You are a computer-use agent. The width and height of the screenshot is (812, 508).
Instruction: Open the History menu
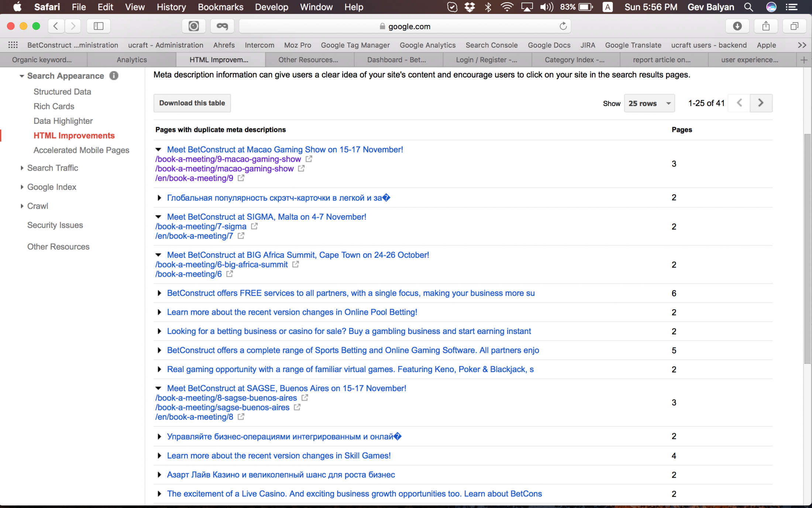click(x=171, y=7)
